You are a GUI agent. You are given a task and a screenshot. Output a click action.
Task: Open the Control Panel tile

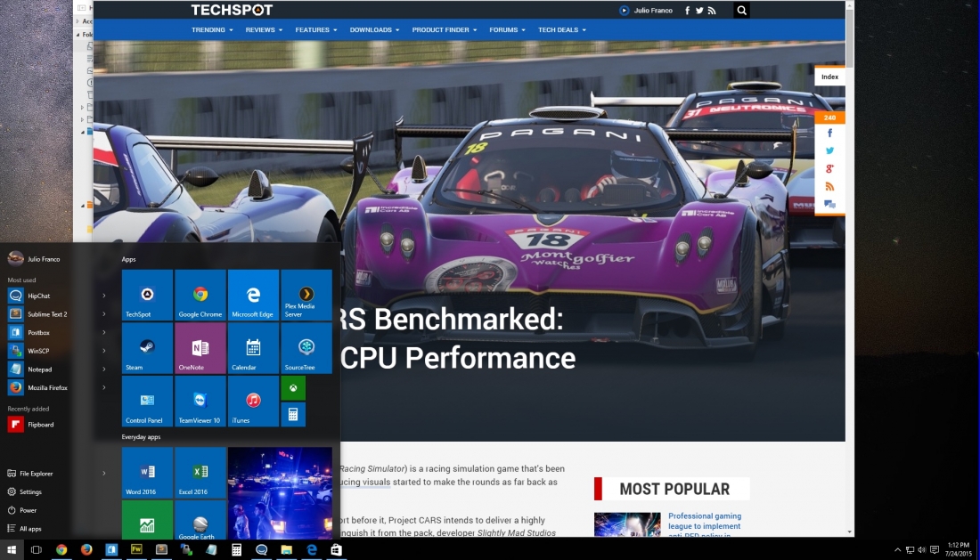coord(147,401)
